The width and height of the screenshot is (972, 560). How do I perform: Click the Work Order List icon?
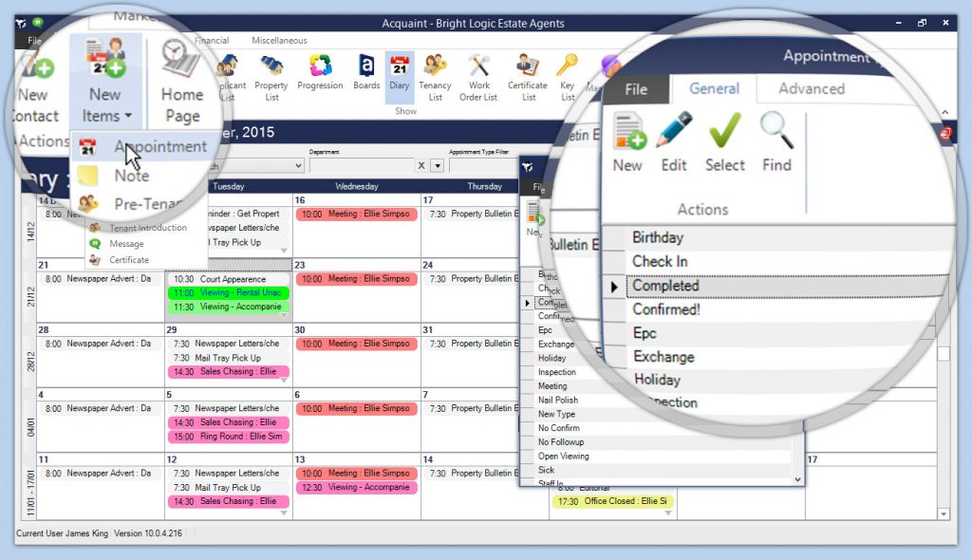478,78
